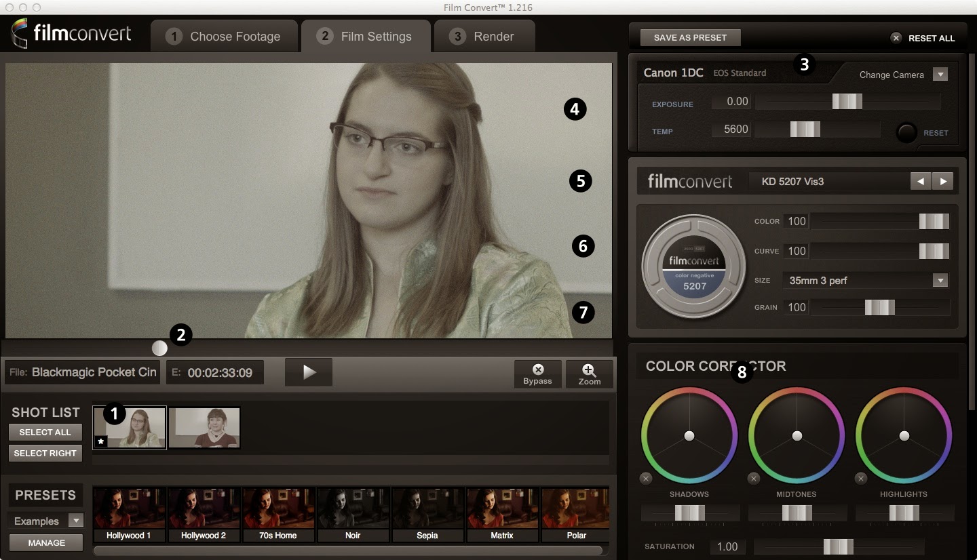Click the 5207 film canister icon
The width and height of the screenshot is (977, 560).
click(694, 266)
